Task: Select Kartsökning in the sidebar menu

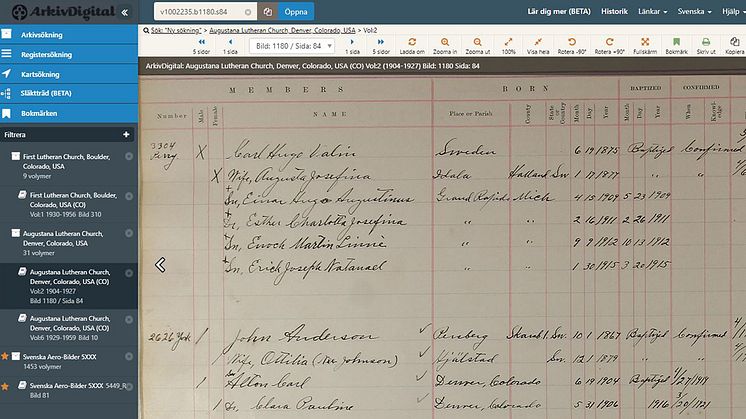Action: tap(69, 74)
